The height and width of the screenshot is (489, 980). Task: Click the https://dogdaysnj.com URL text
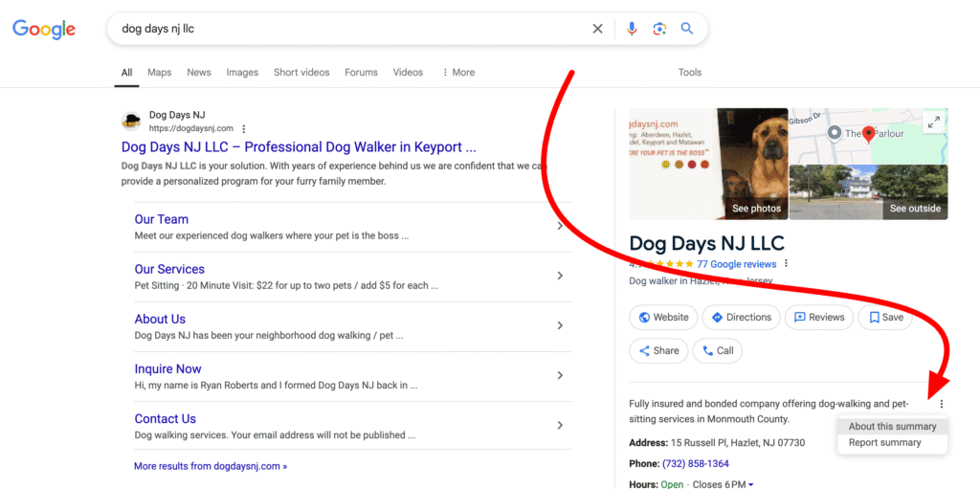190,129
